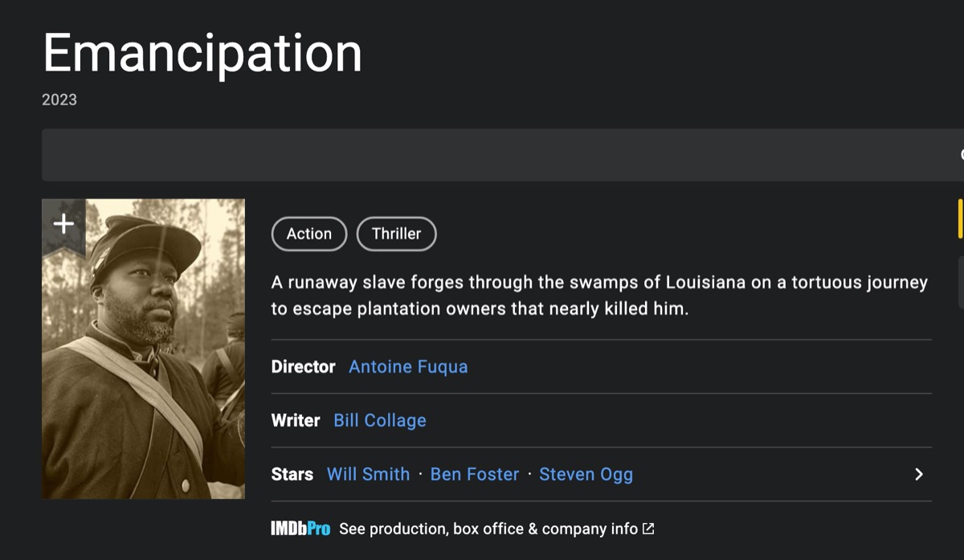Click See production, box office & company info
This screenshot has height=560, width=964.
click(488, 529)
